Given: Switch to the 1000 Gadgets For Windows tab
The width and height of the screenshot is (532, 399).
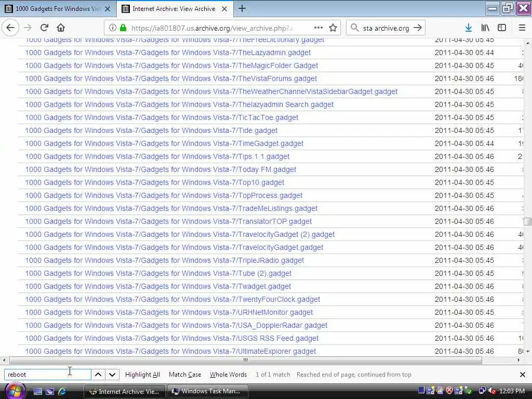Looking at the screenshot, I should (x=58, y=9).
